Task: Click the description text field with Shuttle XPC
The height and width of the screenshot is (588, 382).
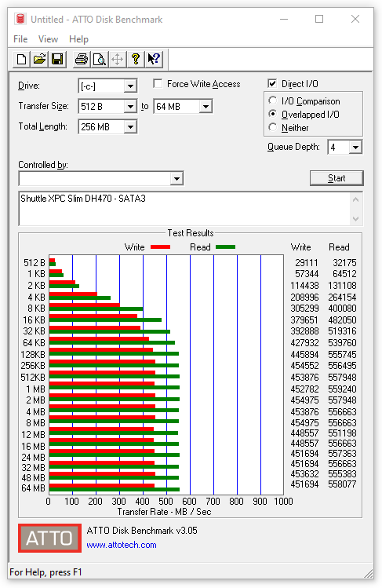Action: coord(184,209)
